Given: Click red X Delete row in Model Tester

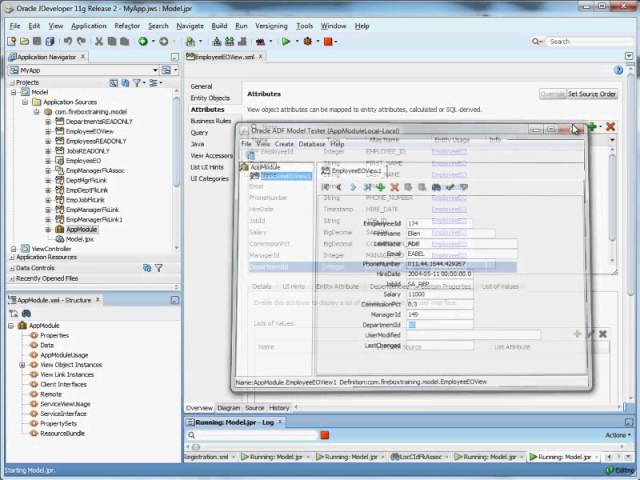Looking at the screenshot, I should click(394, 187).
